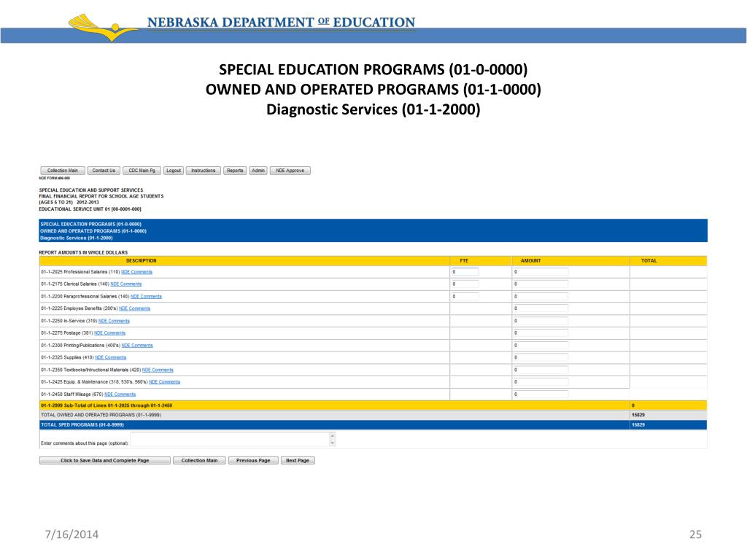
Task: Select the Sub-Total of Lines 01-1-2025 row
Action: (373, 405)
